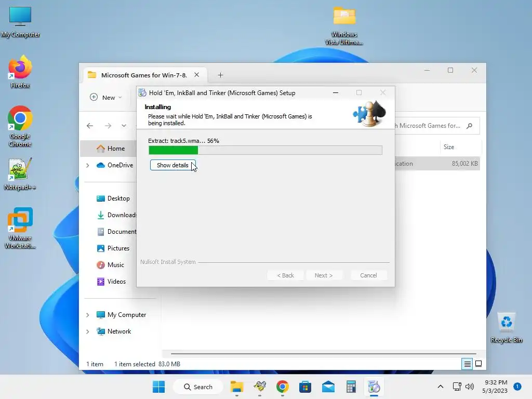Screen dimensions: 532x399
Task: Open Desktop in navigation pane
Action: click(113, 198)
